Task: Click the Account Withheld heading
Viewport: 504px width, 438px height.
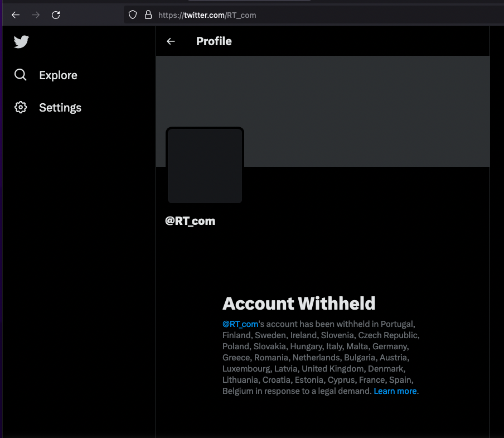Action: [299, 304]
